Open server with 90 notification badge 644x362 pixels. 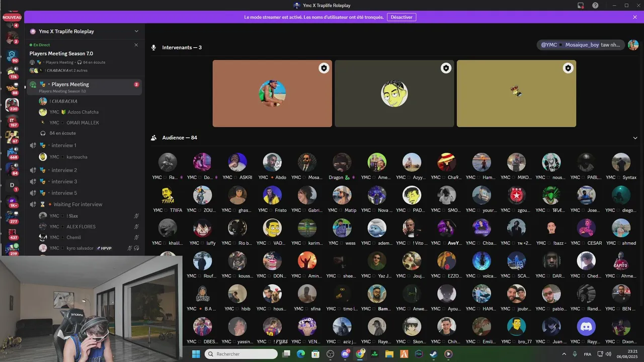coord(12,56)
